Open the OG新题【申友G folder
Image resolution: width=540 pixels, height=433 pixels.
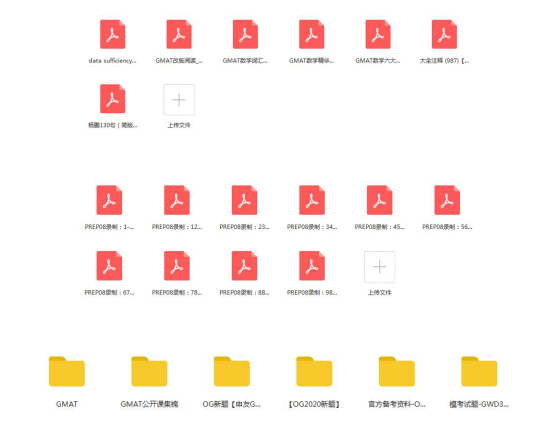pyautogui.click(x=232, y=371)
